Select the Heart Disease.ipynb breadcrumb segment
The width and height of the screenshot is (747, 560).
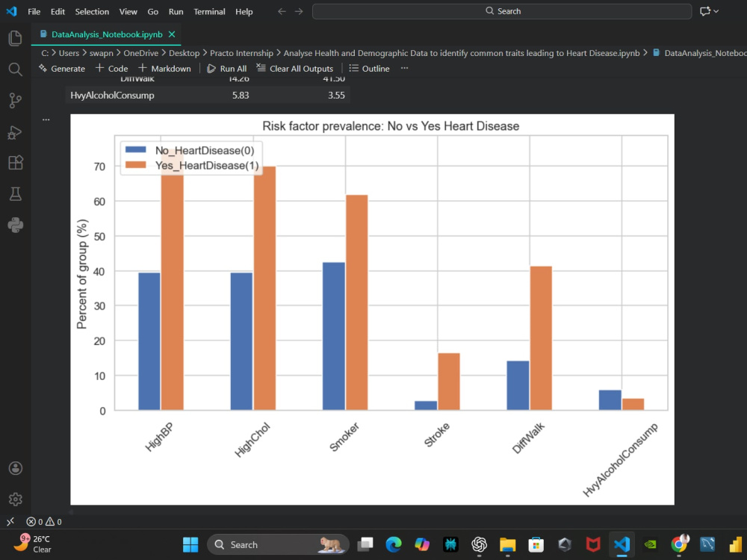tap(462, 53)
